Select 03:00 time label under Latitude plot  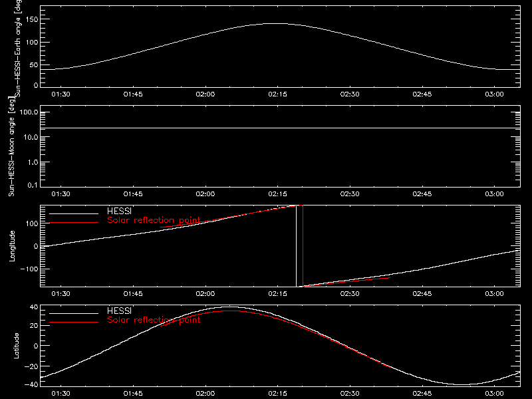[494, 393]
